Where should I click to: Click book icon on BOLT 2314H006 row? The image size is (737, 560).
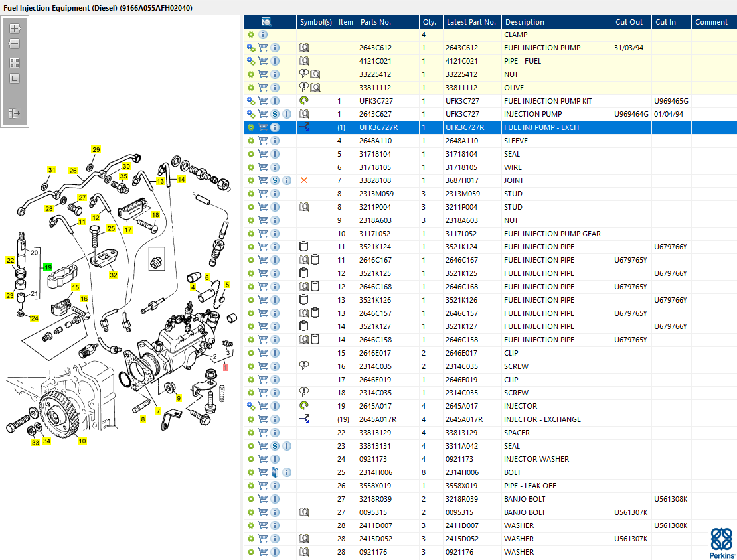coord(276,472)
